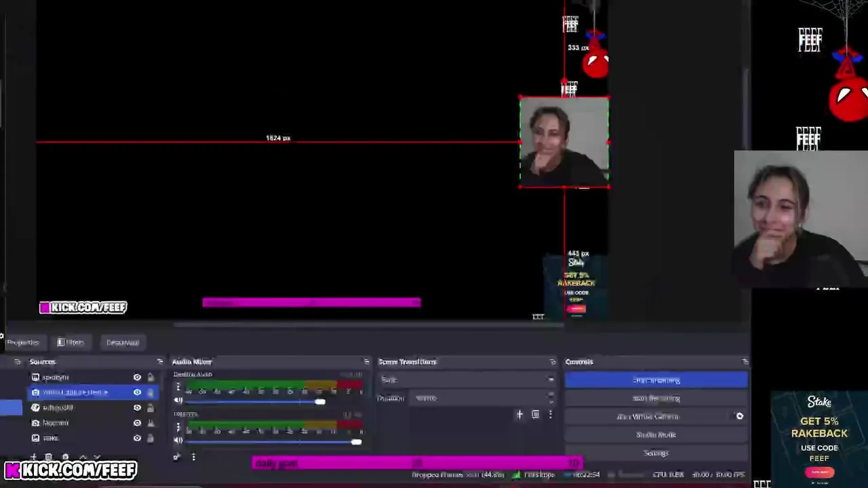Toggle lock on fourth source row
The image size is (868, 488).
151,423
